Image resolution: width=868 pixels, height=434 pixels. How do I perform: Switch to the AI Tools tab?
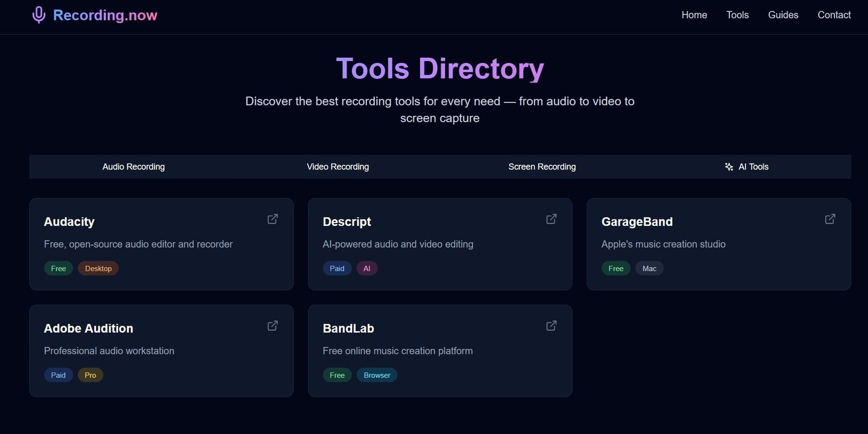[x=746, y=167]
